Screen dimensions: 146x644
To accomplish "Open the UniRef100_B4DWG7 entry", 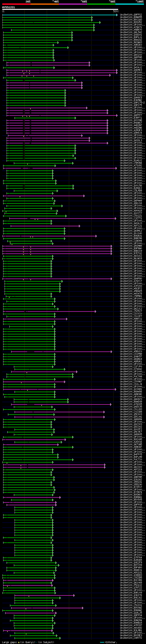I will [x=131, y=123].
